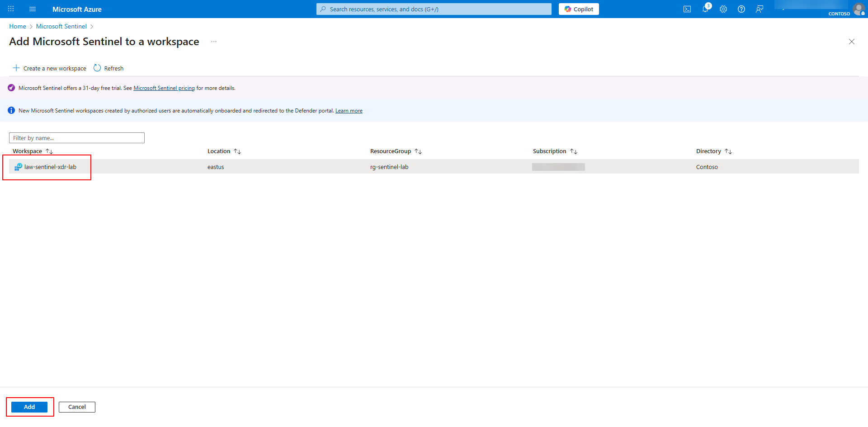The image size is (868, 427).
Task: Sort by the Subscription column
Action: 555,151
